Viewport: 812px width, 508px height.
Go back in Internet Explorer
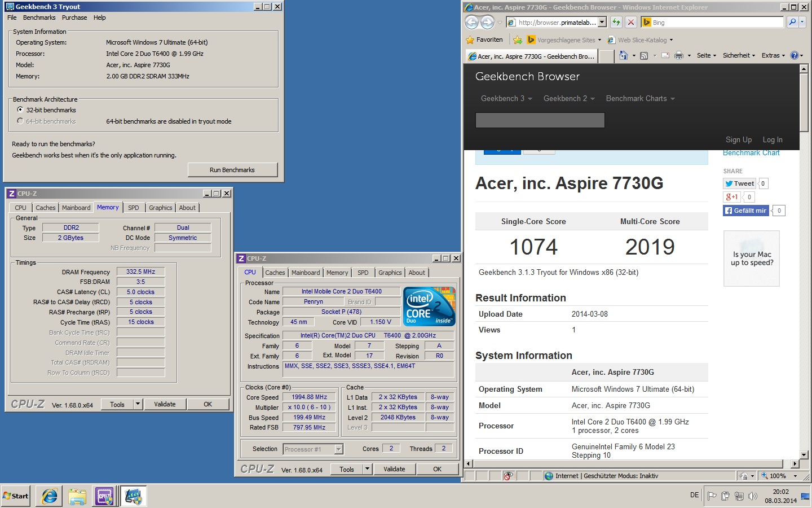[x=471, y=22]
